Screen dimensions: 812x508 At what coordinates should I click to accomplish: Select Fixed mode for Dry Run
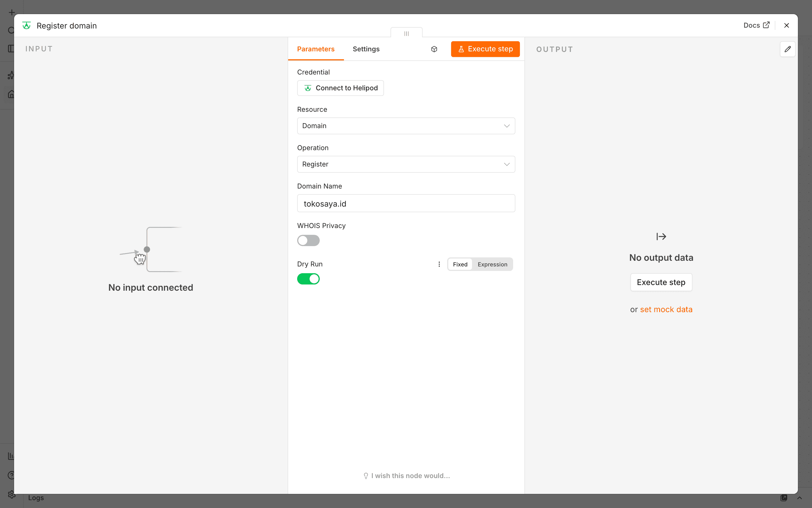(x=460, y=264)
